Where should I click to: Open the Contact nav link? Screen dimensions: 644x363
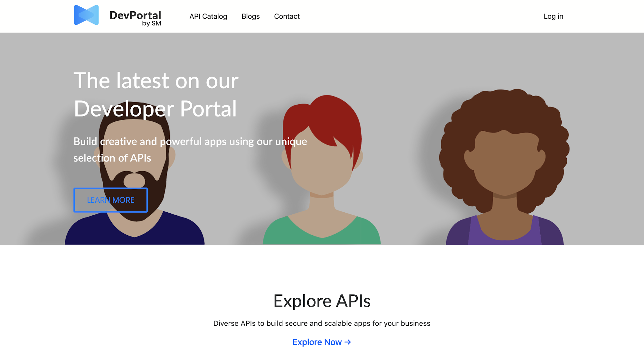[287, 16]
